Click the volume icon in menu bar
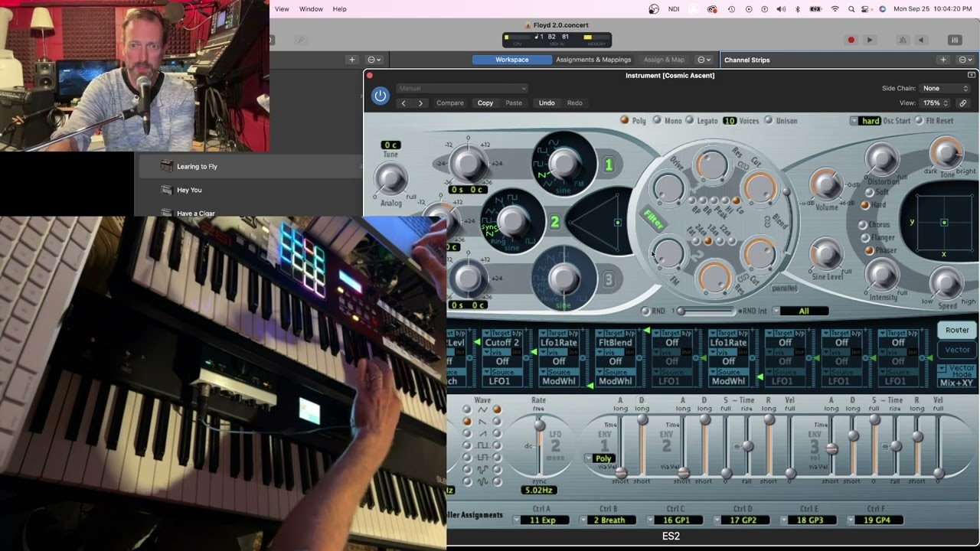The image size is (980, 551). pos(781,9)
